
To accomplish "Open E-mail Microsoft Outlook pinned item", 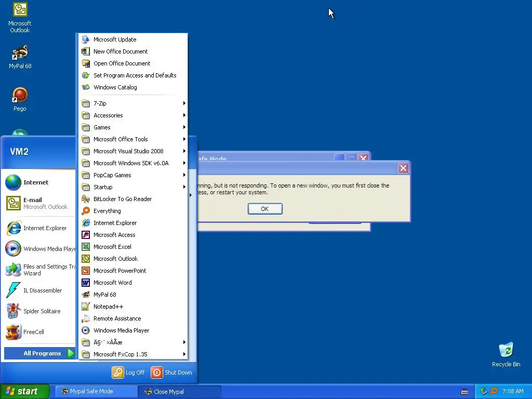I will pos(39,203).
